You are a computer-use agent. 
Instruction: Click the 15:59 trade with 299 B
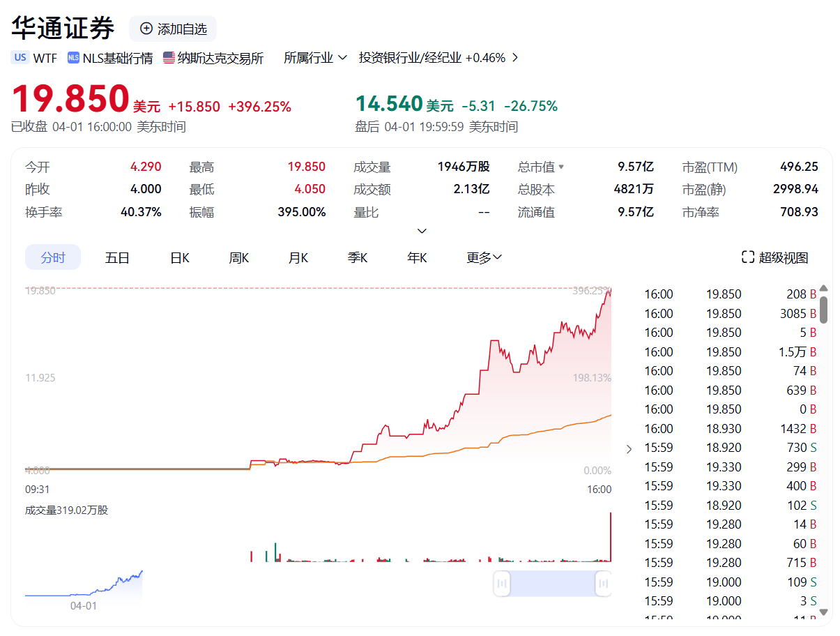[x=730, y=467]
